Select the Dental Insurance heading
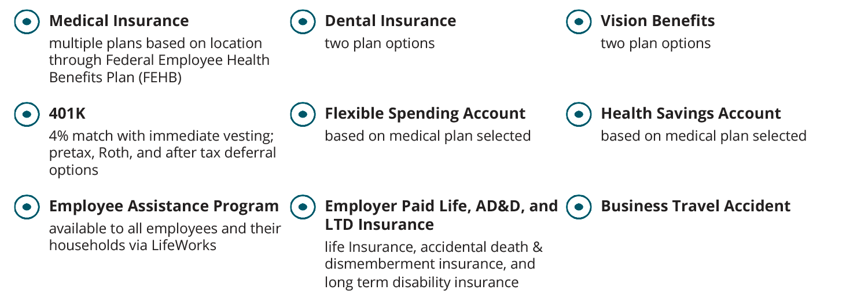The image size is (868, 308). click(390, 21)
